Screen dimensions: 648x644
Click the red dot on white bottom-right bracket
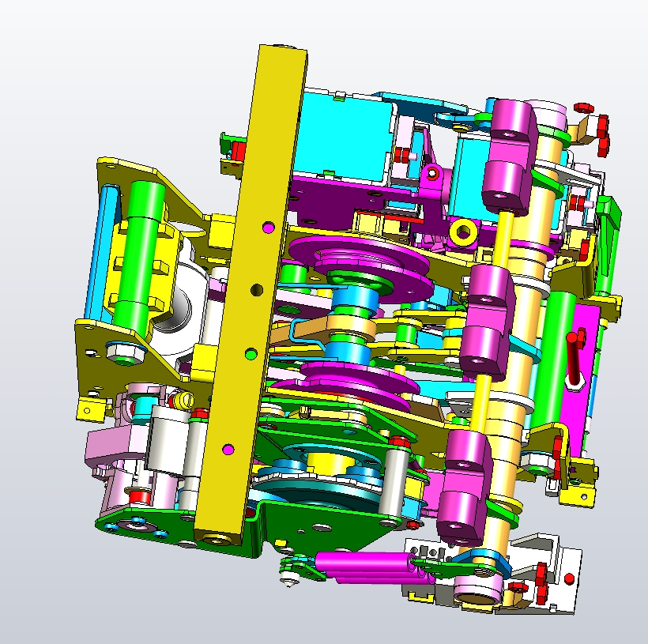pos(569,578)
